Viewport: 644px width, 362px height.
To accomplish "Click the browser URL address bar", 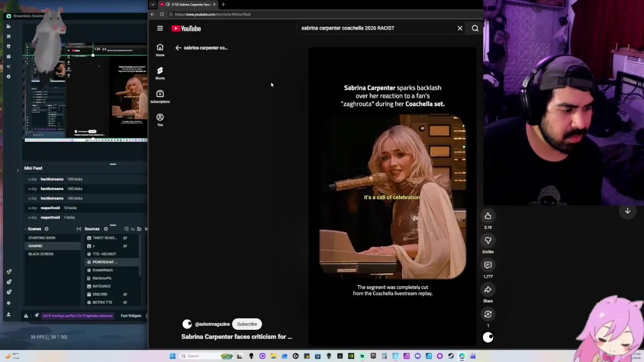I will click(x=322, y=14).
